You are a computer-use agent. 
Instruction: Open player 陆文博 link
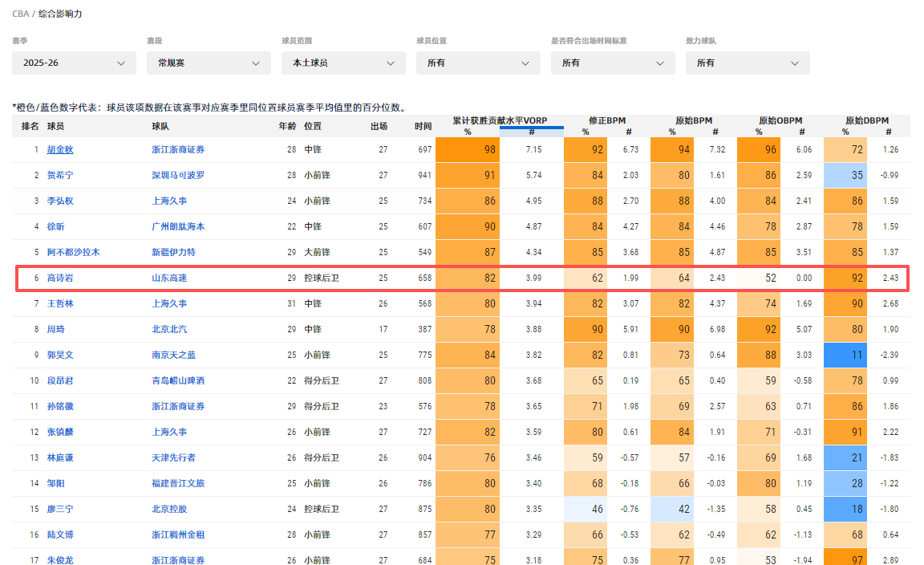[60, 535]
